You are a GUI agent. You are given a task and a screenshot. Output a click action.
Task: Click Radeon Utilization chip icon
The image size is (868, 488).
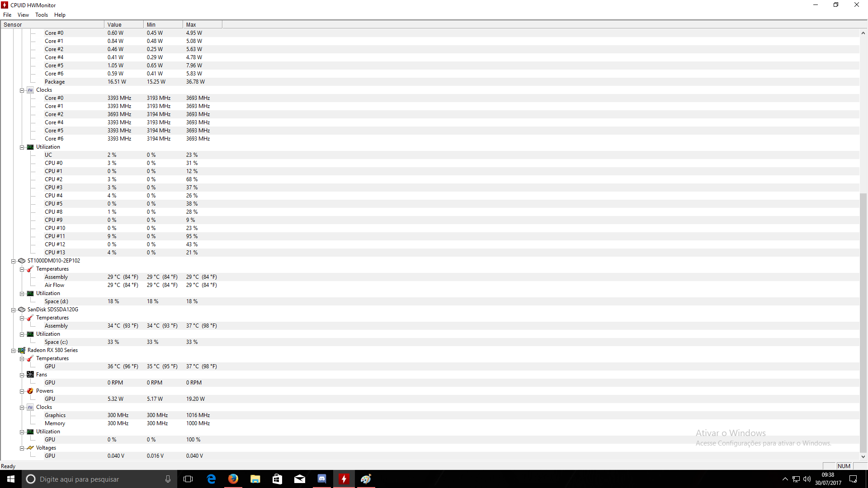pos(30,432)
